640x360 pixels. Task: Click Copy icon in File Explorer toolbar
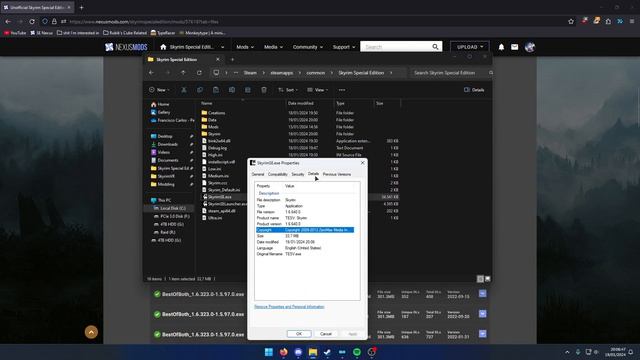(200, 90)
